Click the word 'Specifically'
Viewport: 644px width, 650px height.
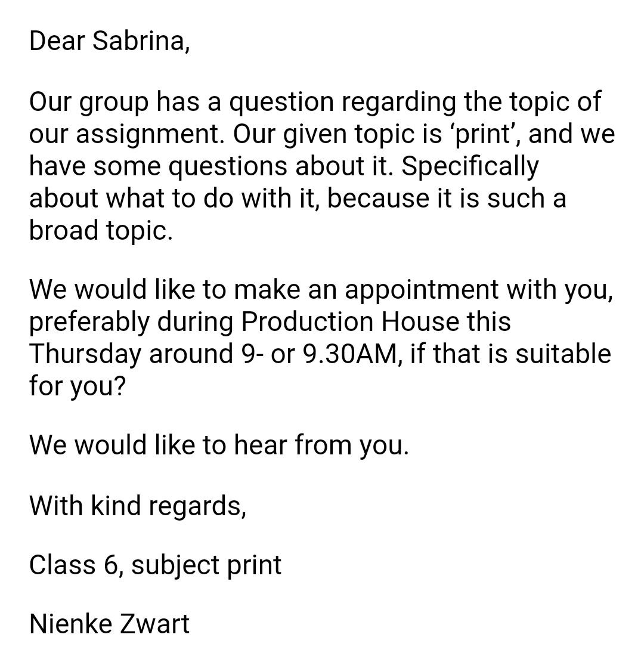(x=470, y=166)
